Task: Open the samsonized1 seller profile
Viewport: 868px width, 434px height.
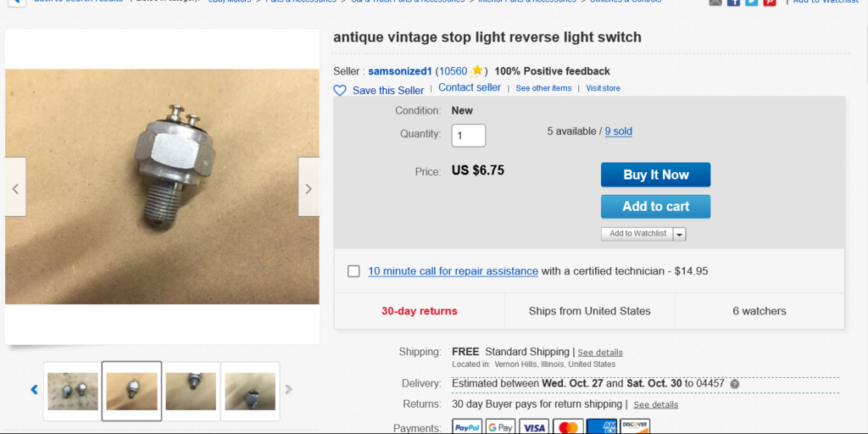Action: coord(400,71)
